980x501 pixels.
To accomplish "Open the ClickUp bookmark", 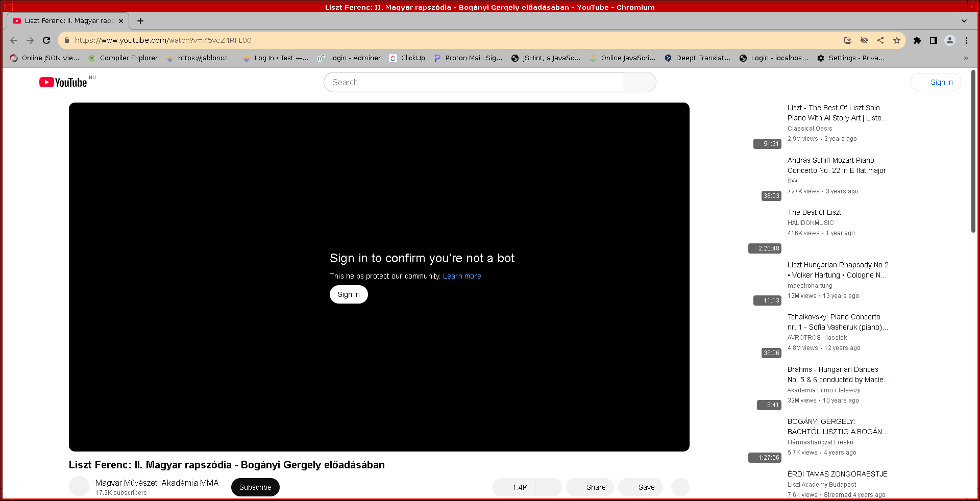I will [407, 58].
